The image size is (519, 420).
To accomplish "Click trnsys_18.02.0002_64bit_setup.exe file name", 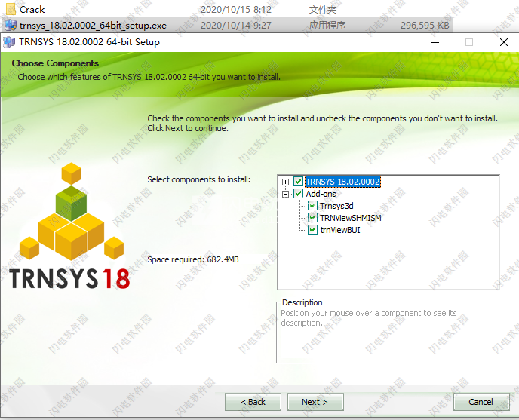I will pyautogui.click(x=93, y=26).
